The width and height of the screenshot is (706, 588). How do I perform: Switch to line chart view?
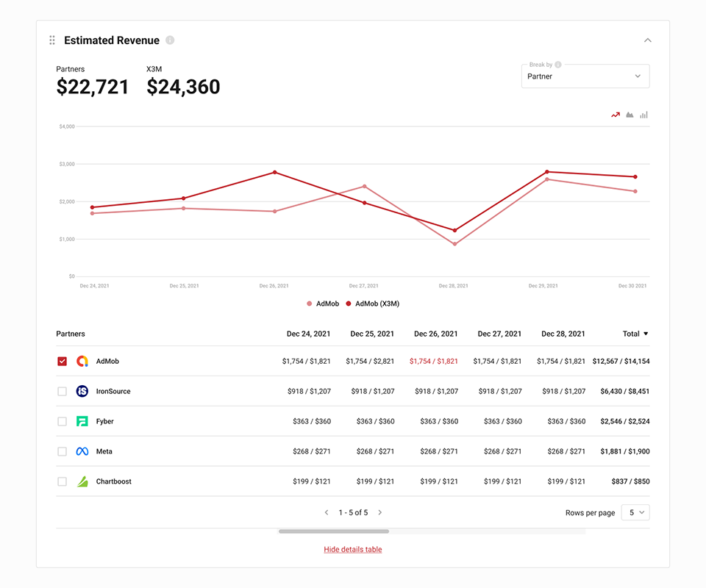click(616, 115)
